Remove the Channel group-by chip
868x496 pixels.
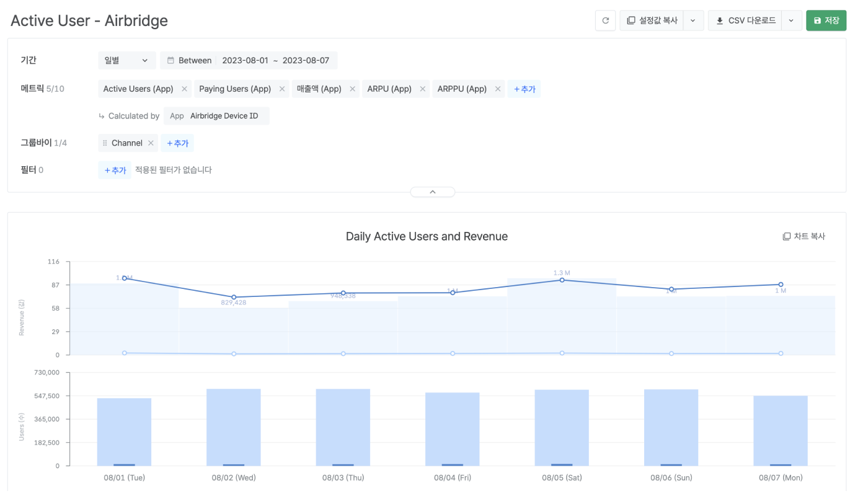click(151, 143)
